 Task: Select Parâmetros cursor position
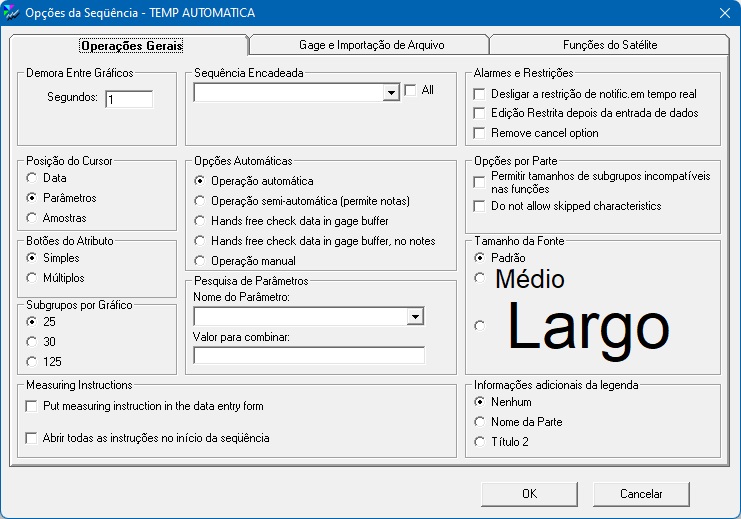click(x=32, y=198)
